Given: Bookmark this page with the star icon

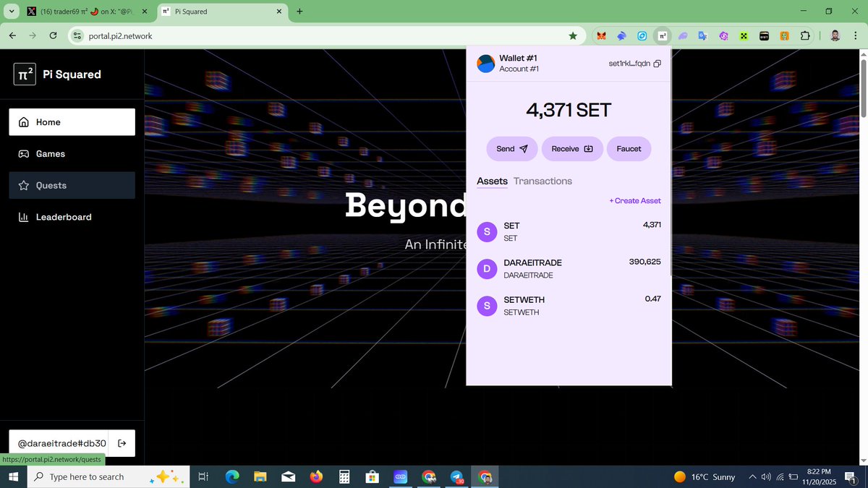Looking at the screenshot, I should 573,35.
